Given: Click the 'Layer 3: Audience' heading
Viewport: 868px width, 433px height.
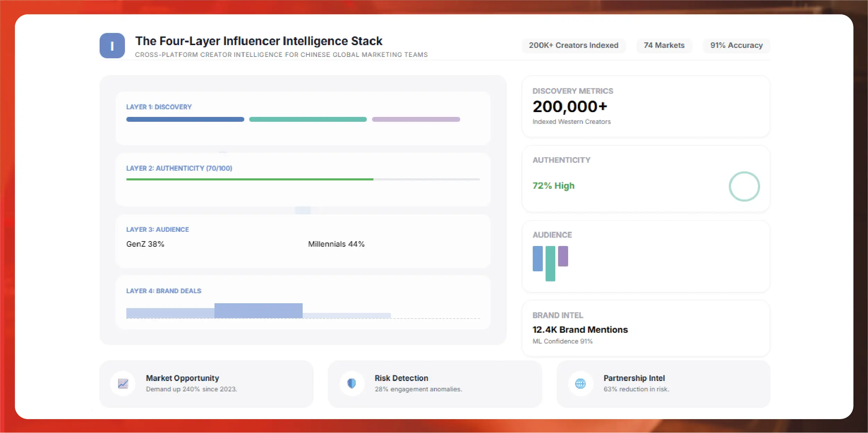Looking at the screenshot, I should click(158, 229).
